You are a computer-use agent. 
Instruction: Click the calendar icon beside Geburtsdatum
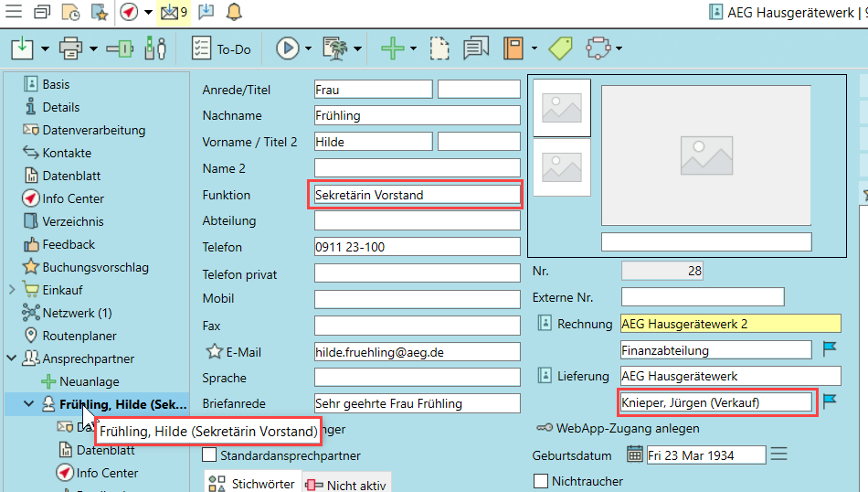[634, 455]
